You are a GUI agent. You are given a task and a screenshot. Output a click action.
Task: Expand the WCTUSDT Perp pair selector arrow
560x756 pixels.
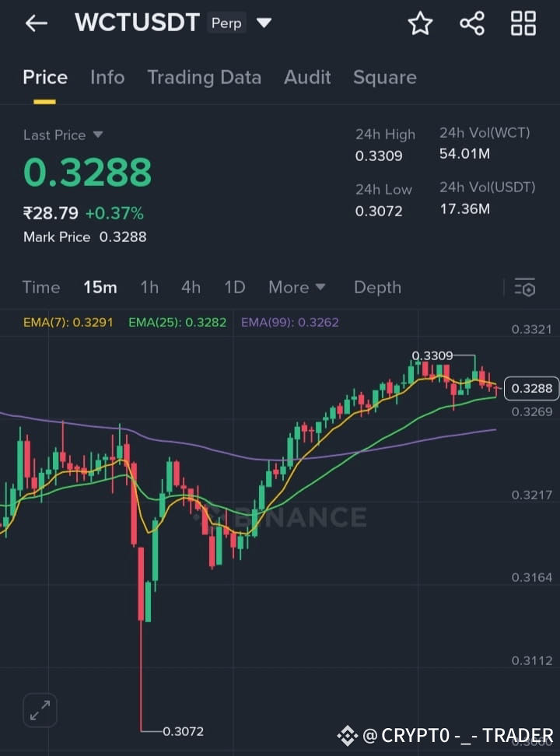(264, 23)
